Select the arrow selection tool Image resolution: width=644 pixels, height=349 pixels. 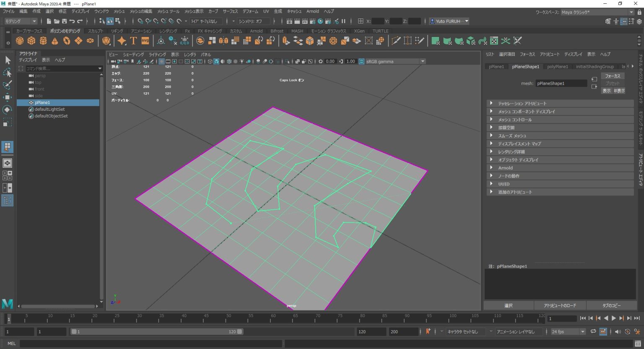point(7,60)
